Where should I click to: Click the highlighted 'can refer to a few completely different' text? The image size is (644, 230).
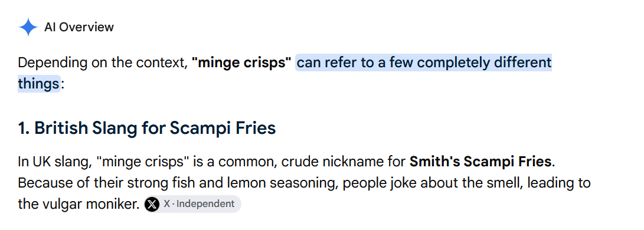coord(424,63)
